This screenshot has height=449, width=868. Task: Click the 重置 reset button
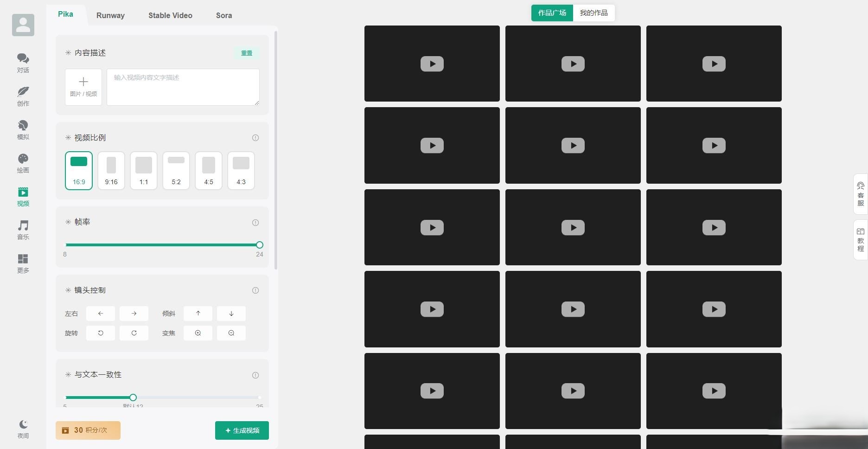coord(247,53)
